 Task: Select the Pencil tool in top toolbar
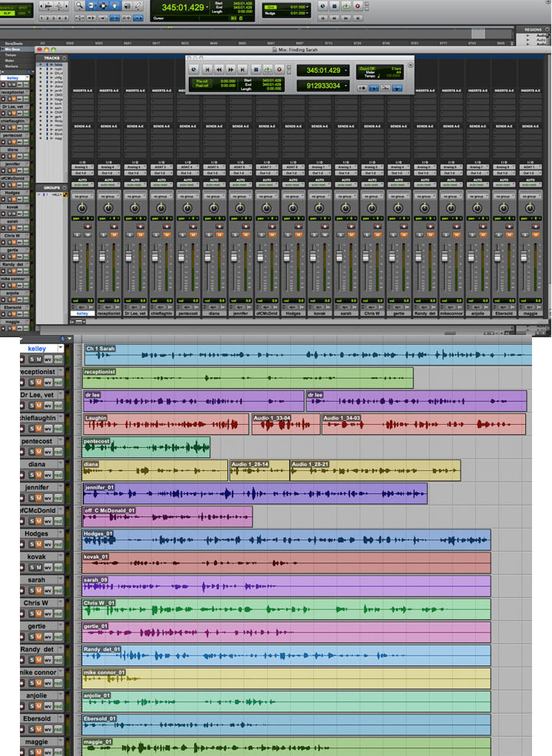coord(138,6)
